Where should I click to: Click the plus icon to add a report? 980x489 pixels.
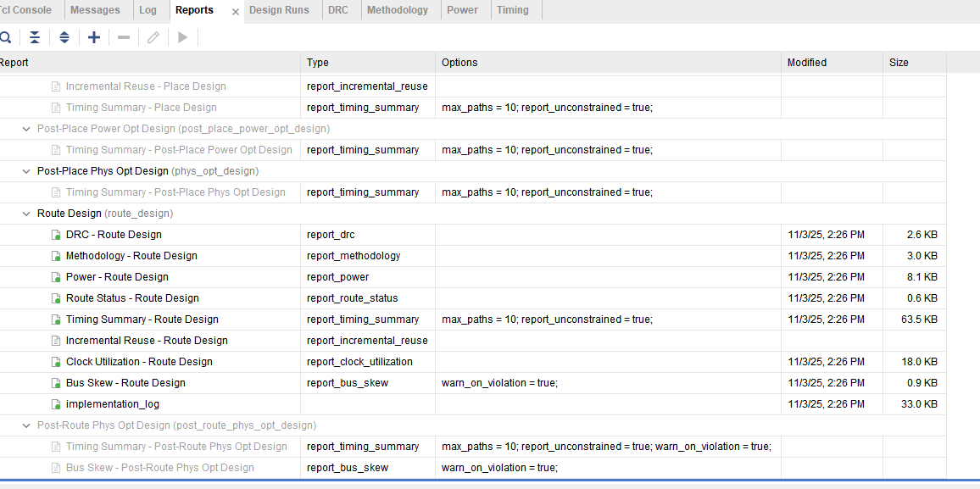click(x=94, y=37)
